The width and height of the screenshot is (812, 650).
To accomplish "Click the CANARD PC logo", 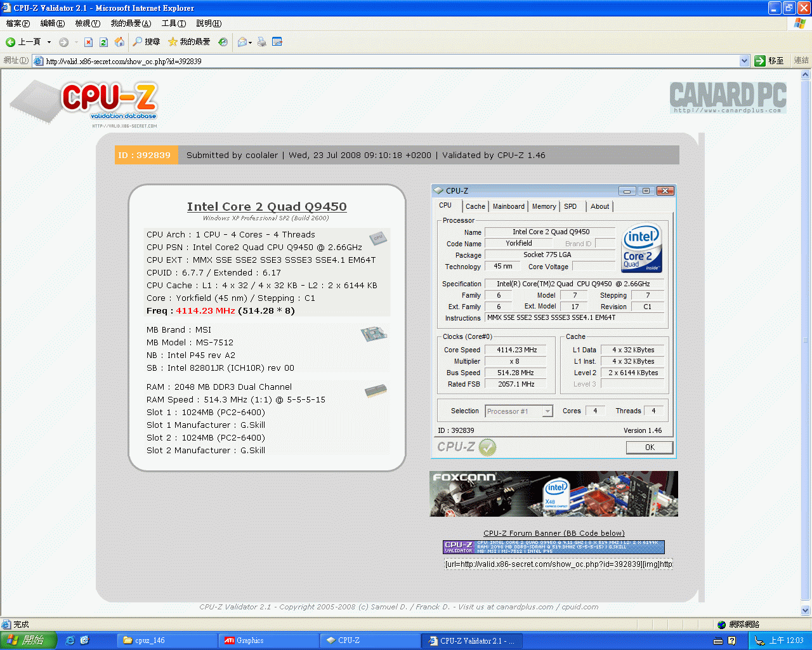I will click(728, 97).
